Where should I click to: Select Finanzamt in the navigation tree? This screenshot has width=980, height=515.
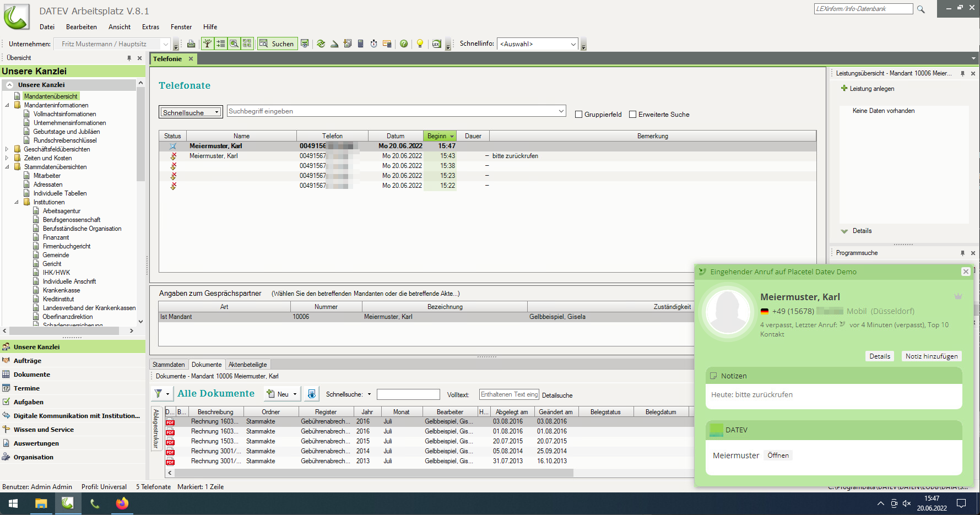pyautogui.click(x=56, y=237)
